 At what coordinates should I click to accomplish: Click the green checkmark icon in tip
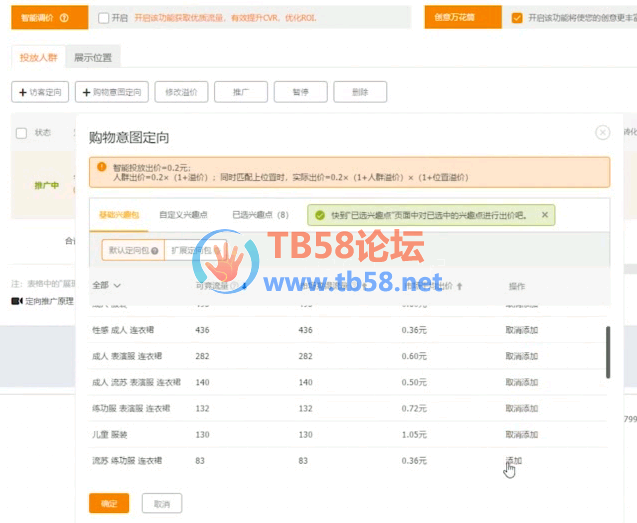(319, 215)
